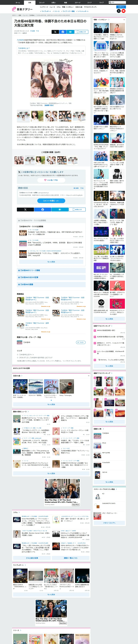Open the 音楽ナタリー site logo
138x644 pixels.
(x=22, y=9)
